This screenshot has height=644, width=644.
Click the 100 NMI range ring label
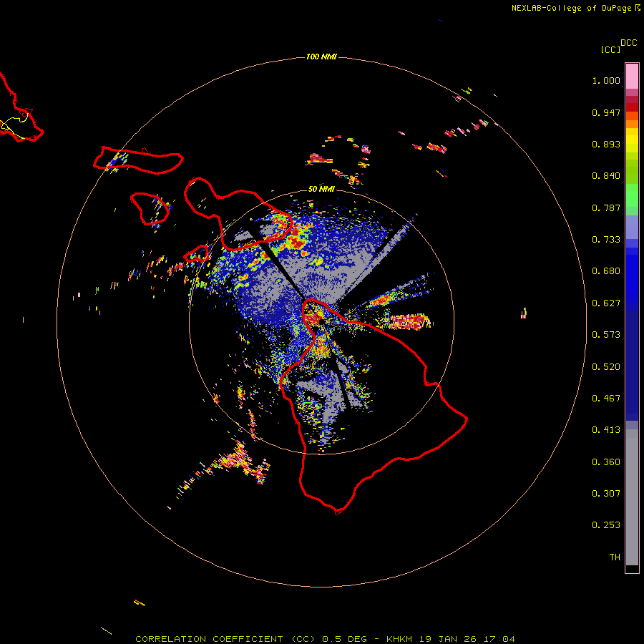pyautogui.click(x=321, y=57)
